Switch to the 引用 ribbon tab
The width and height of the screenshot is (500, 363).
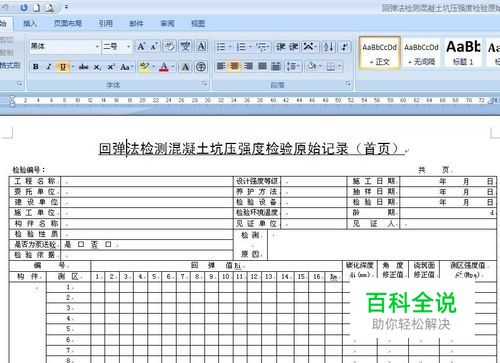click(x=105, y=23)
